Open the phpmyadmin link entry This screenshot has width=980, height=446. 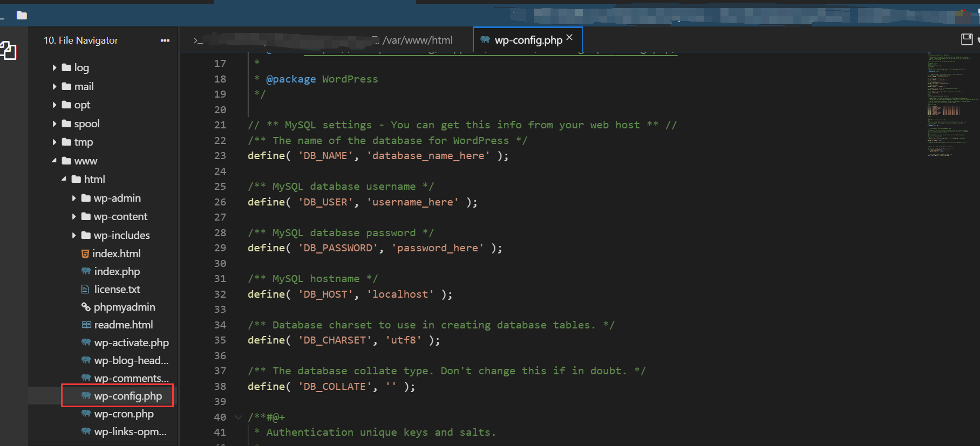click(125, 307)
